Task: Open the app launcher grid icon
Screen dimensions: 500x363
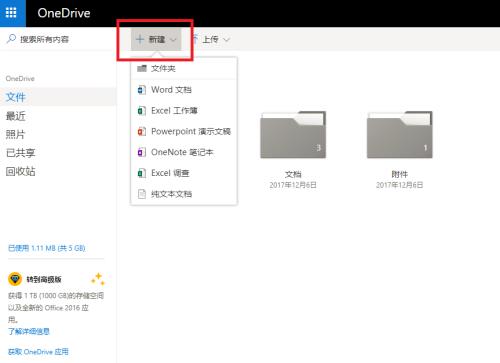Action: click(x=11, y=13)
